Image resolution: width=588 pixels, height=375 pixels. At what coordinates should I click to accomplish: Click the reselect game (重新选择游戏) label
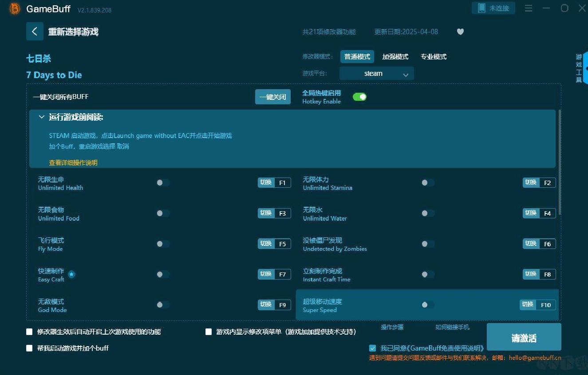[73, 32]
